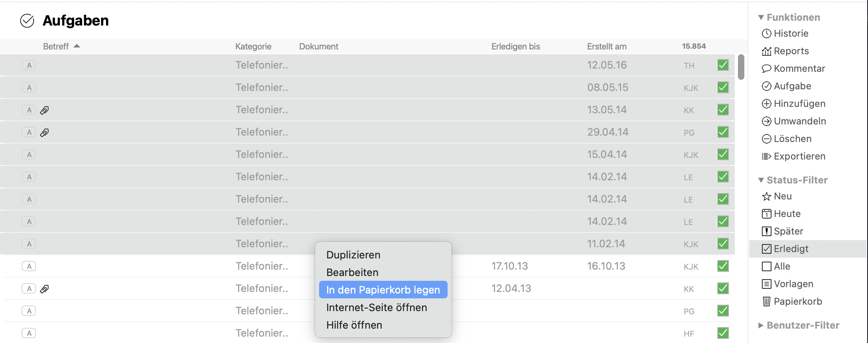868x343 pixels.
Task: Collapse the Status-Filter section
Action: [761, 180]
